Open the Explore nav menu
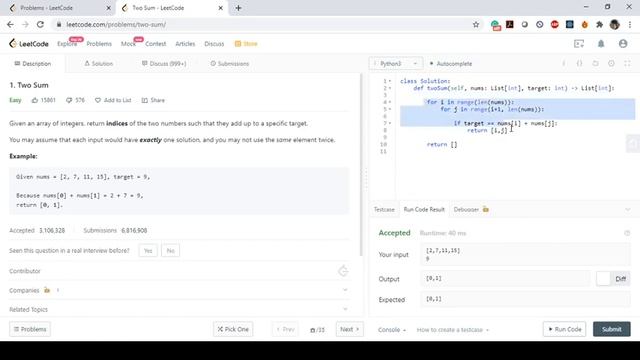This screenshot has width=640, height=360. tap(67, 44)
